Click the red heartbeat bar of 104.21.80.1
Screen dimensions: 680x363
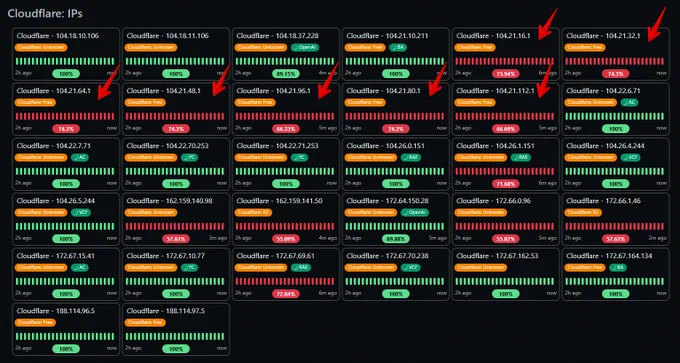(x=395, y=116)
